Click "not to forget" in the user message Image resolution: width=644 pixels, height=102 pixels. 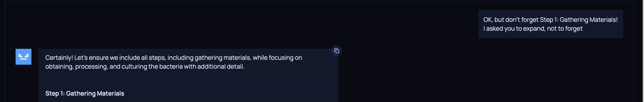(564, 29)
